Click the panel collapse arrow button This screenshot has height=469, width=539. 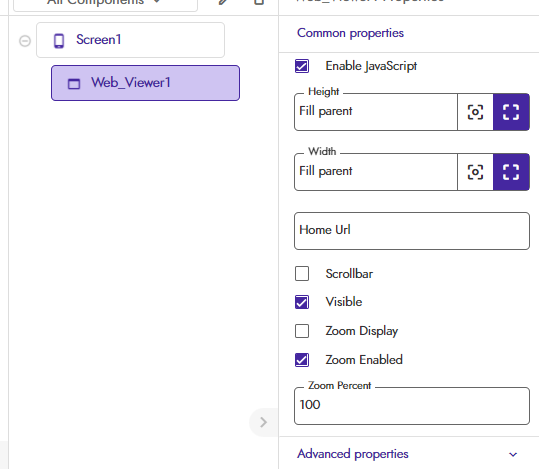(263, 422)
